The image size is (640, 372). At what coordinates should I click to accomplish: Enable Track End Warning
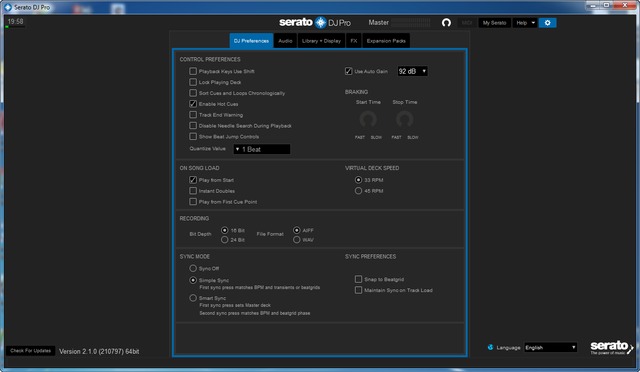[193, 115]
